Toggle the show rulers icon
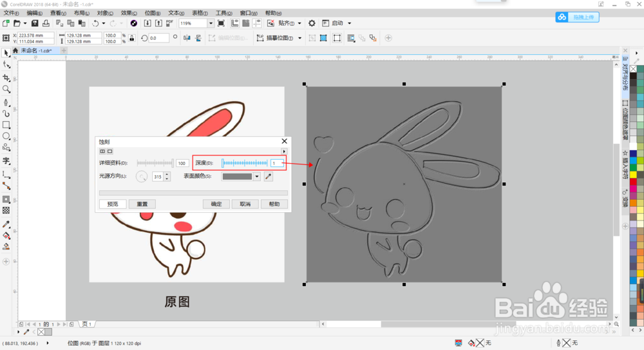This screenshot has width=644, height=350. click(234, 23)
